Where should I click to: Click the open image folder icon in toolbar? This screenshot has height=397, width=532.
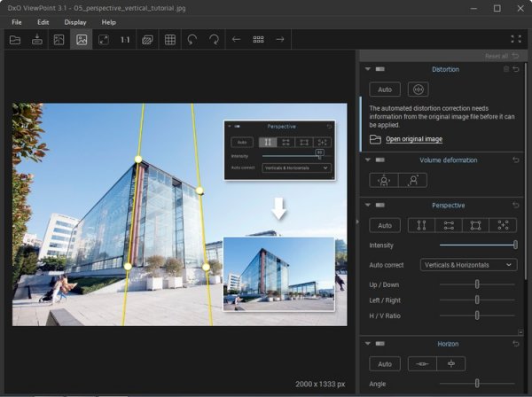click(14, 40)
